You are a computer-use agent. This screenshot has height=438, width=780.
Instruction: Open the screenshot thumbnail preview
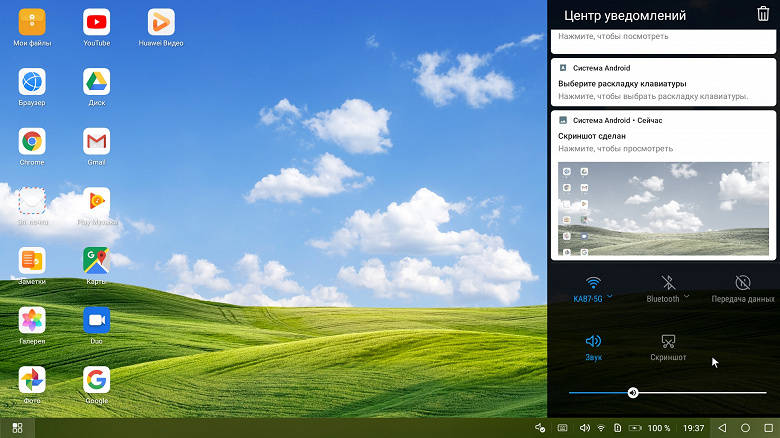click(x=663, y=209)
